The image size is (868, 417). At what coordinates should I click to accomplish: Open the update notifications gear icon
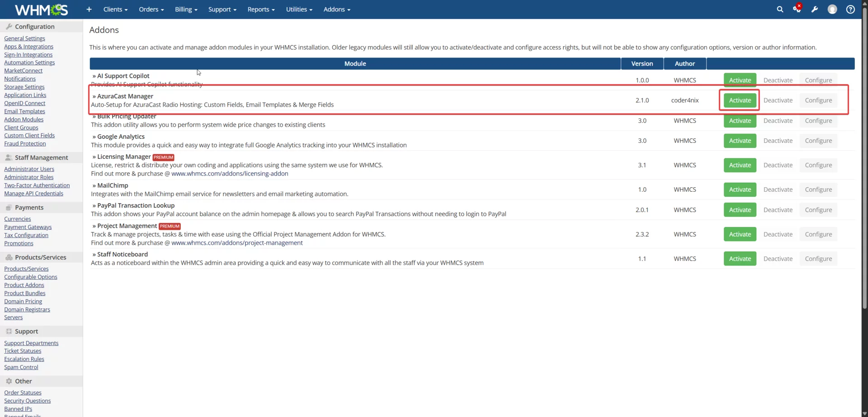797,9
